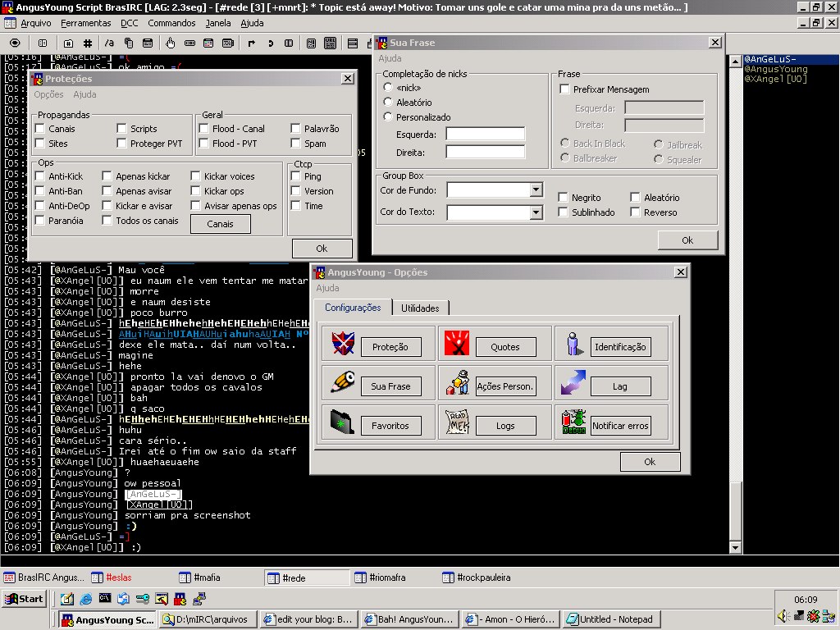Expand the Cor do Texto dropdown

(x=536, y=212)
